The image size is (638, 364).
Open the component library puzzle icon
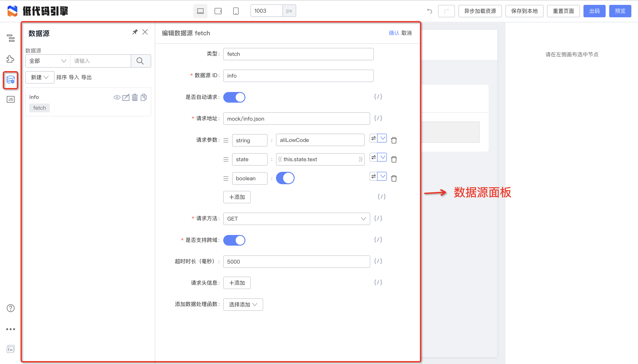[x=10, y=59]
